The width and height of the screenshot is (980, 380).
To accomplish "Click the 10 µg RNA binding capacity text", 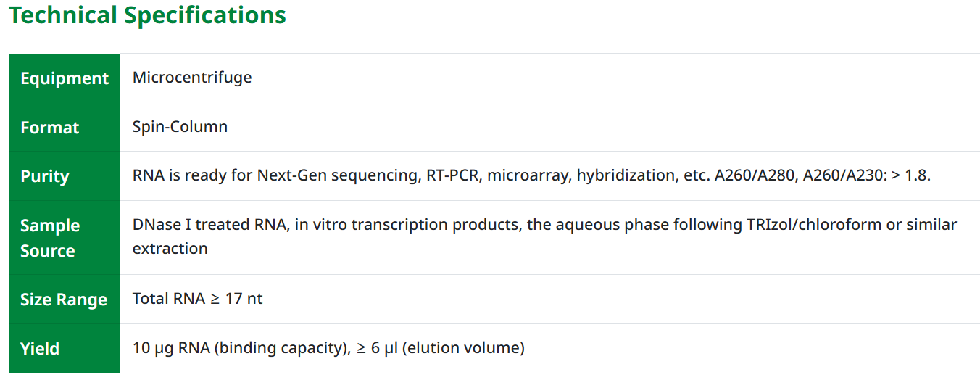I will (x=236, y=347).
